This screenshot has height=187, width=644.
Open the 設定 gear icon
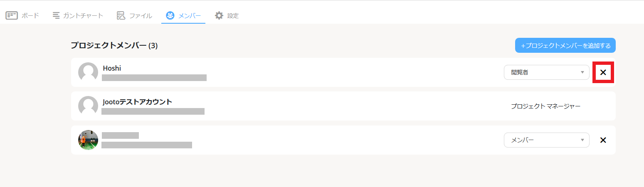point(219,15)
